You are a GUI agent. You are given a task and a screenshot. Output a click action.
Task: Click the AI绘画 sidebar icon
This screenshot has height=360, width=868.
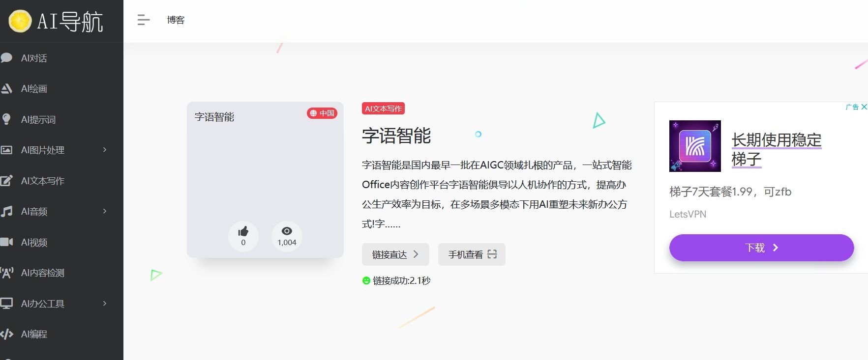[x=6, y=89]
